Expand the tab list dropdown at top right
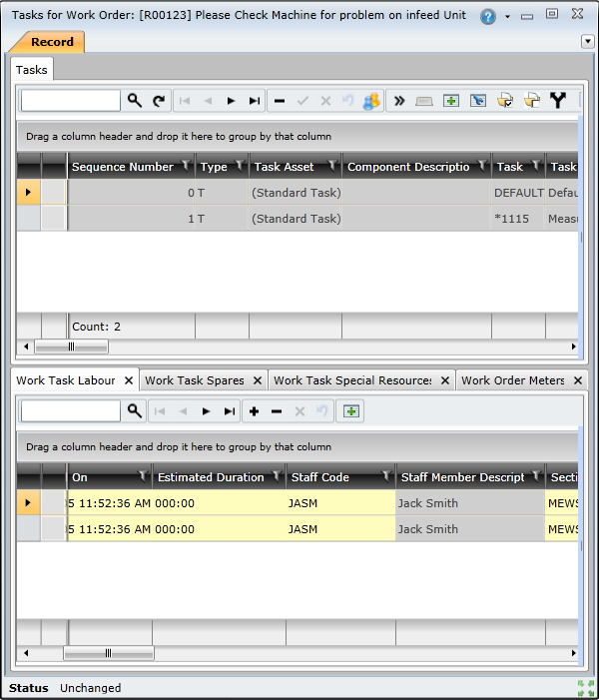 pos(587,41)
